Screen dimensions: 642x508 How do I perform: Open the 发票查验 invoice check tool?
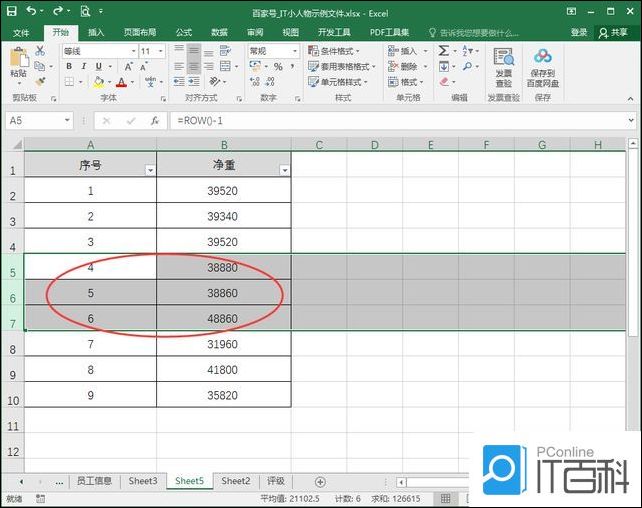tap(503, 66)
